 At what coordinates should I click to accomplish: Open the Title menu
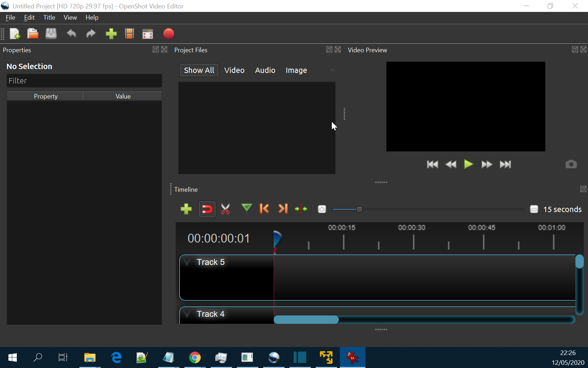click(x=49, y=17)
